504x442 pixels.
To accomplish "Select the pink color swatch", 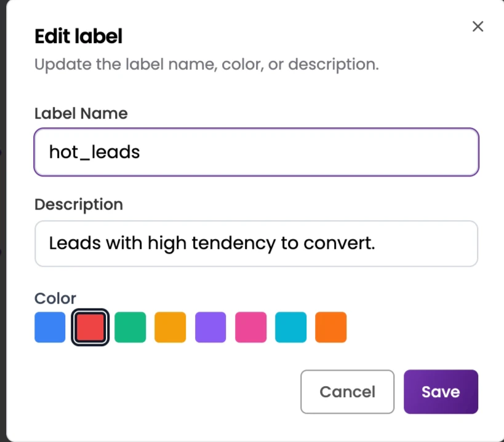I will coord(250,327).
